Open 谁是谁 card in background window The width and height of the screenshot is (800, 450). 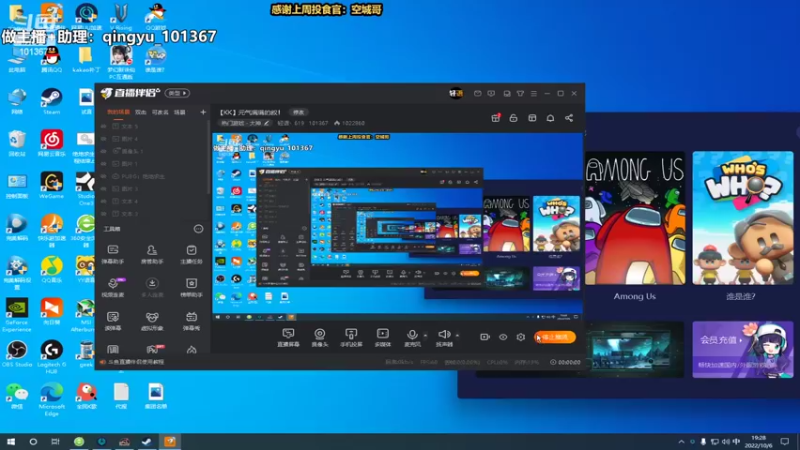pyautogui.click(x=742, y=226)
